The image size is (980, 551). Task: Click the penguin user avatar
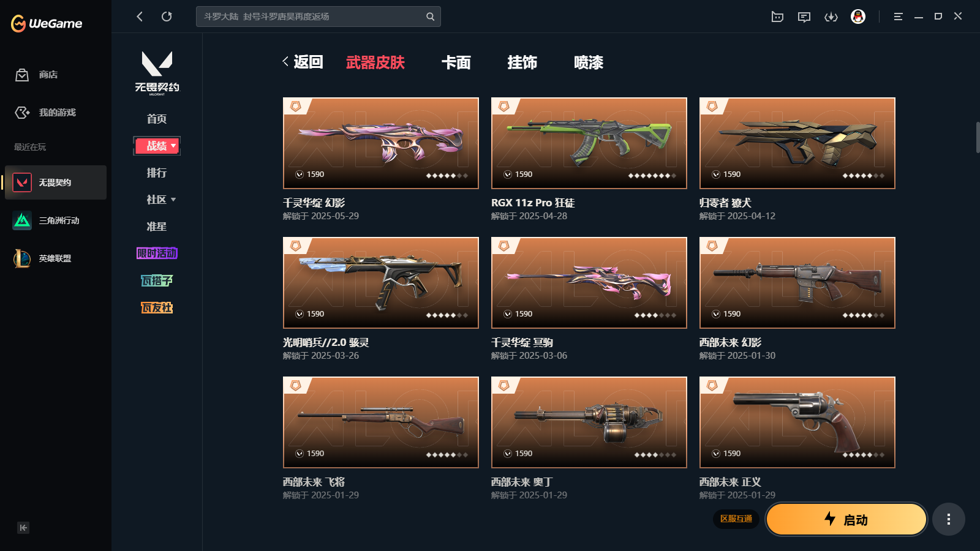point(858,17)
